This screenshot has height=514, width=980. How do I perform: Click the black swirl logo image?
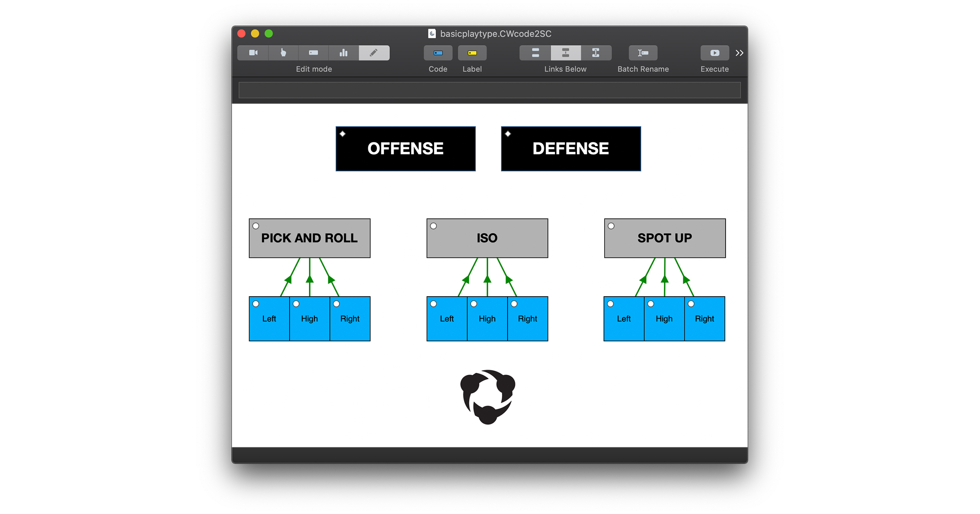click(488, 397)
